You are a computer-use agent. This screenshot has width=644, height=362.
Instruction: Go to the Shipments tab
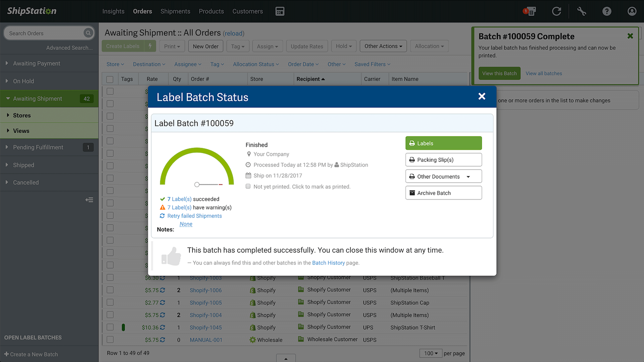click(x=175, y=11)
